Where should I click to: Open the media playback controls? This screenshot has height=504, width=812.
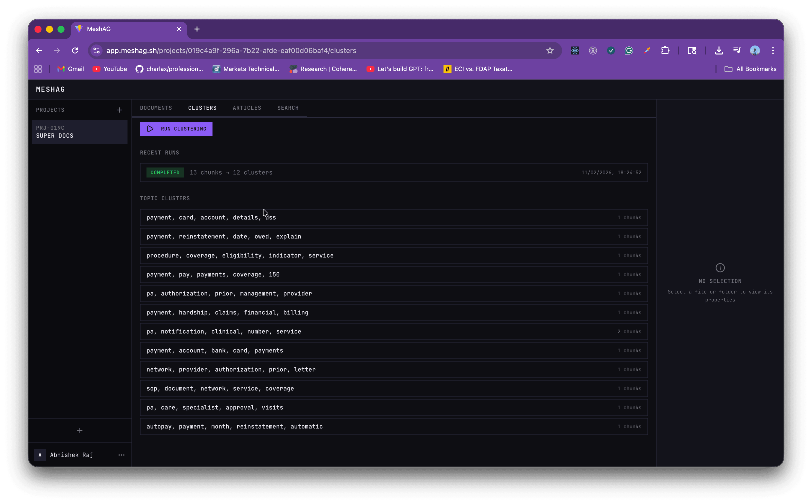737,50
